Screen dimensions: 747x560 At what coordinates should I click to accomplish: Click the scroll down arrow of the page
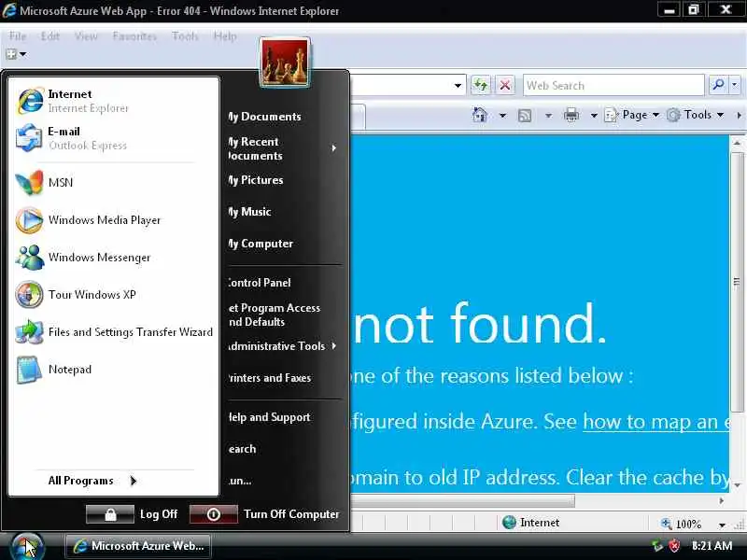[x=737, y=485]
